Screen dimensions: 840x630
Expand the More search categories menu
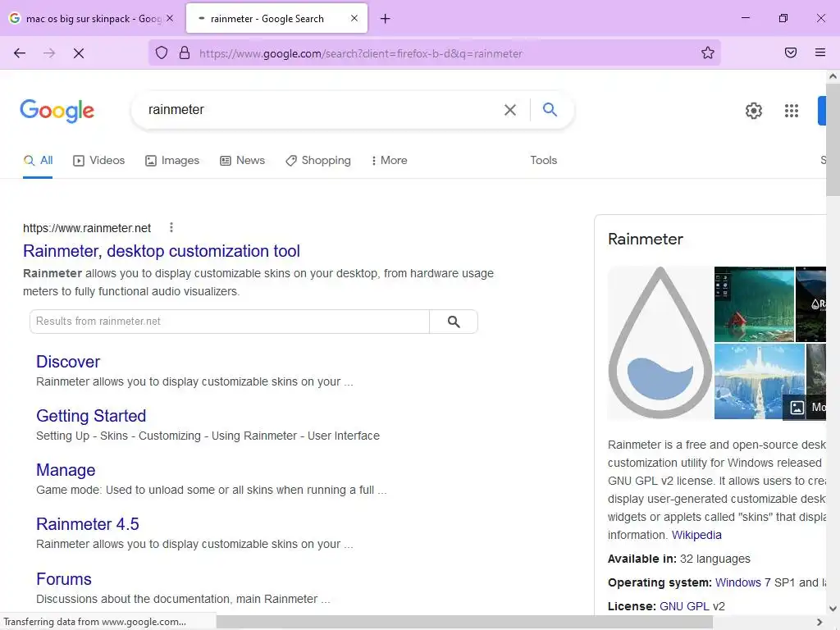point(390,160)
